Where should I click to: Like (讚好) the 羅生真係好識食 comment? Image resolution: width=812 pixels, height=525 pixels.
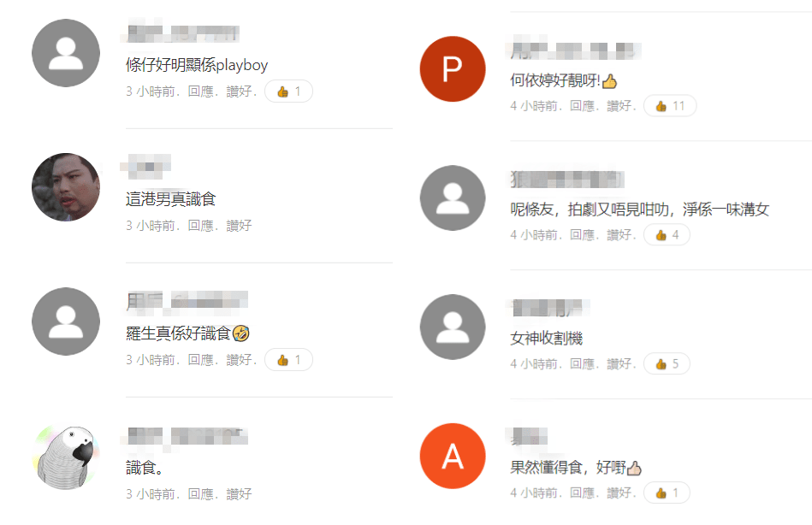pos(239,360)
